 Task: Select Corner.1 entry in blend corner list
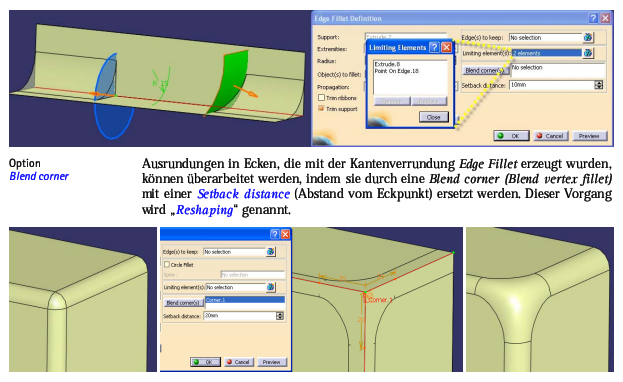pyautogui.click(x=245, y=300)
